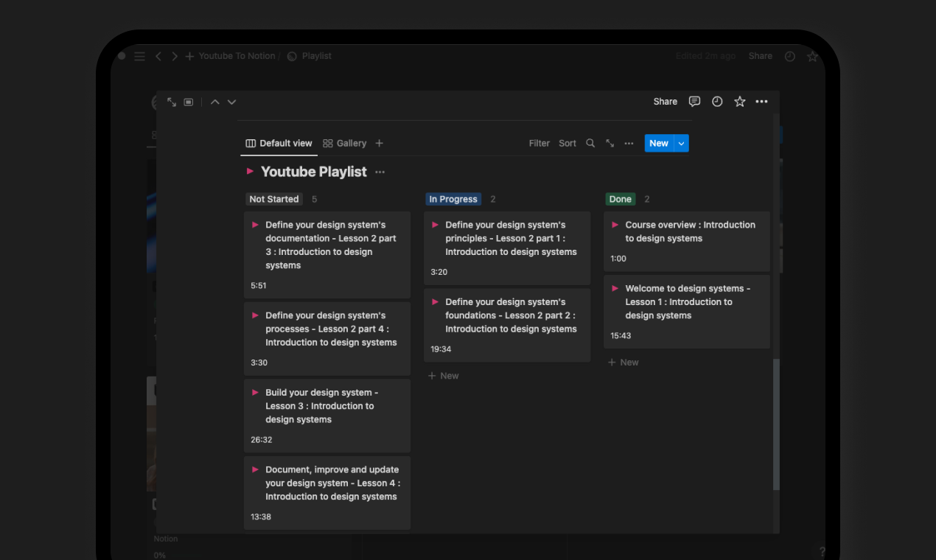Search the database with magnifier icon
The height and width of the screenshot is (560, 936).
[x=590, y=143]
